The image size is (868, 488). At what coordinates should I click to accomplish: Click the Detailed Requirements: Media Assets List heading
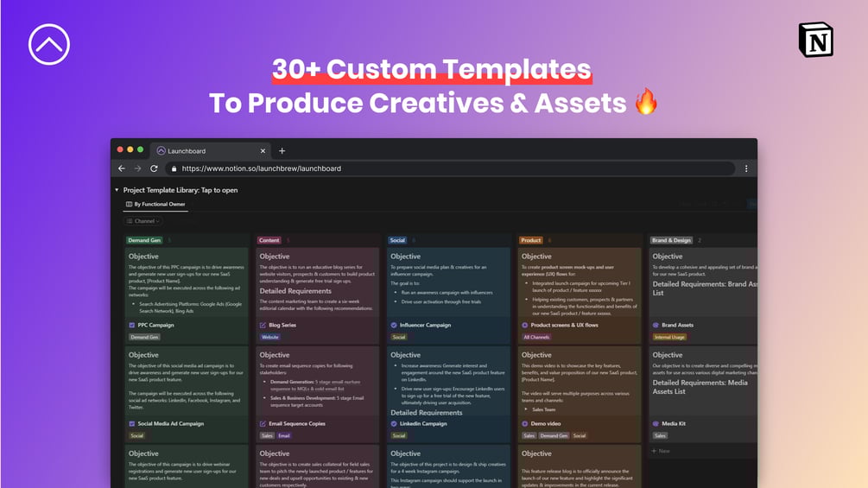[700, 387]
